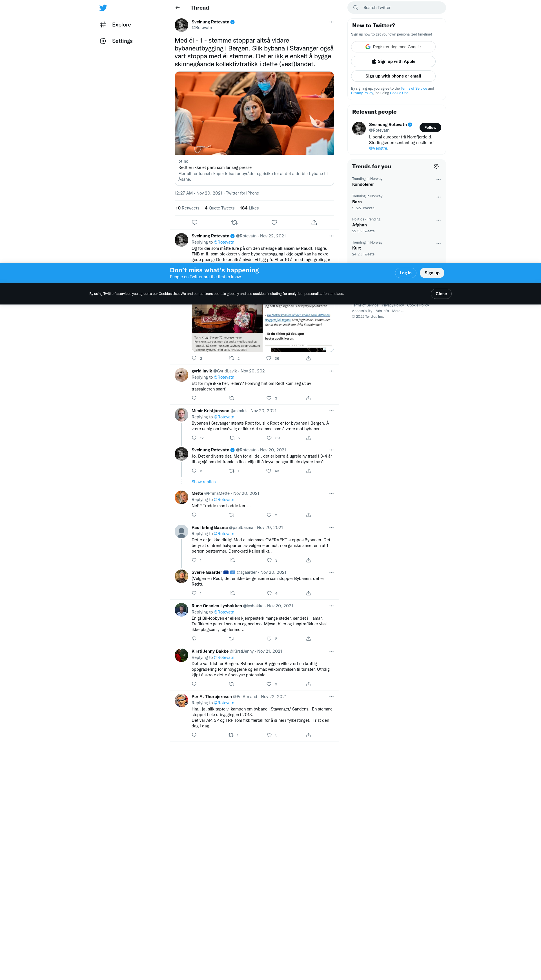Share gyrid lavik's tweet

pos(309,398)
